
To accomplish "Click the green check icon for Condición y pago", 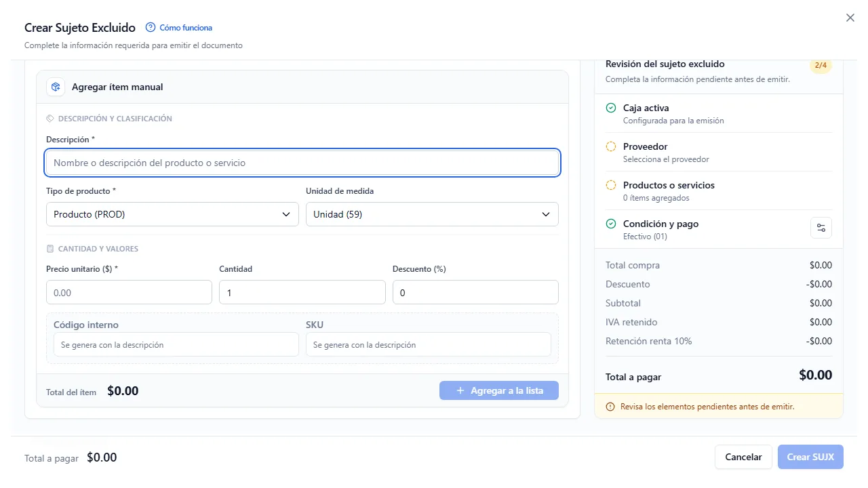I will coord(611,224).
